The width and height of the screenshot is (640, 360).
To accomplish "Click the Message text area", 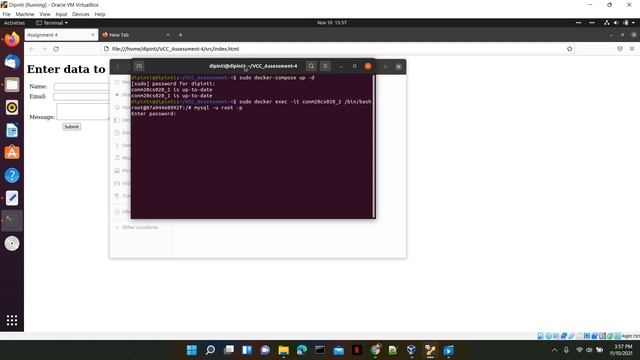I will pos(83,111).
